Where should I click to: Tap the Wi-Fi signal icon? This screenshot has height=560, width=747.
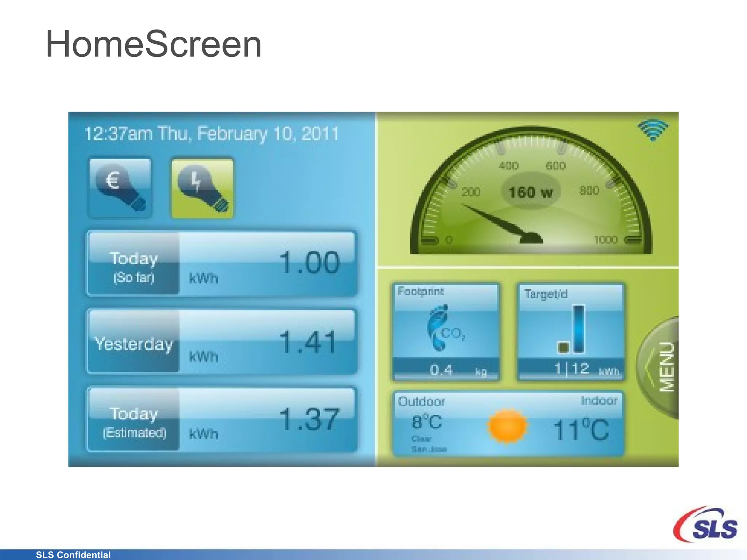[x=653, y=130]
